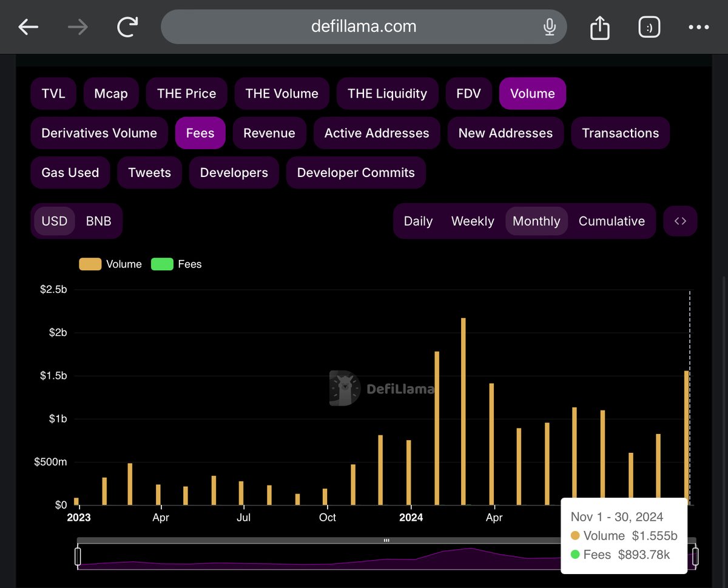The height and width of the screenshot is (588, 728).
Task: Toggle the THE Liquidity metric
Action: (x=388, y=93)
